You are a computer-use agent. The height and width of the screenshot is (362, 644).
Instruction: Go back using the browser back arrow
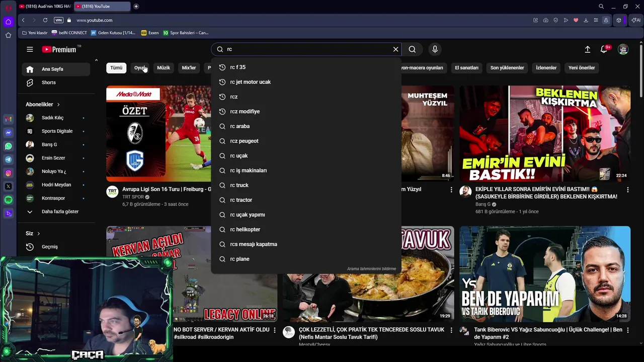pos(23,20)
